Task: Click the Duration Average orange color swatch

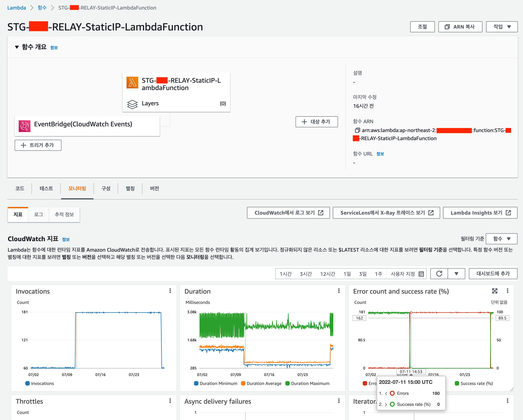Action: (243, 383)
